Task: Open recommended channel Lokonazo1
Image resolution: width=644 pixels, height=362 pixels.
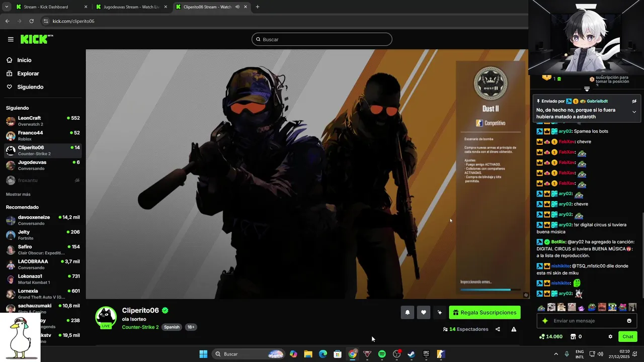Action: [43, 279]
